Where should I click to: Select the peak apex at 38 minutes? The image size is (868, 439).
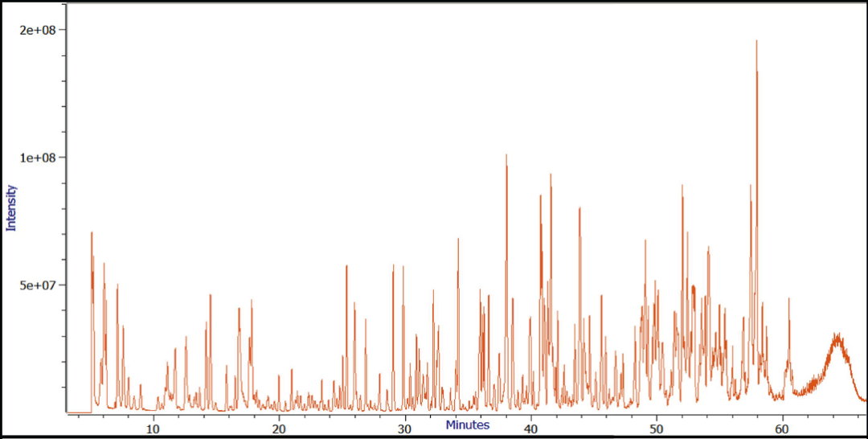click(x=506, y=155)
